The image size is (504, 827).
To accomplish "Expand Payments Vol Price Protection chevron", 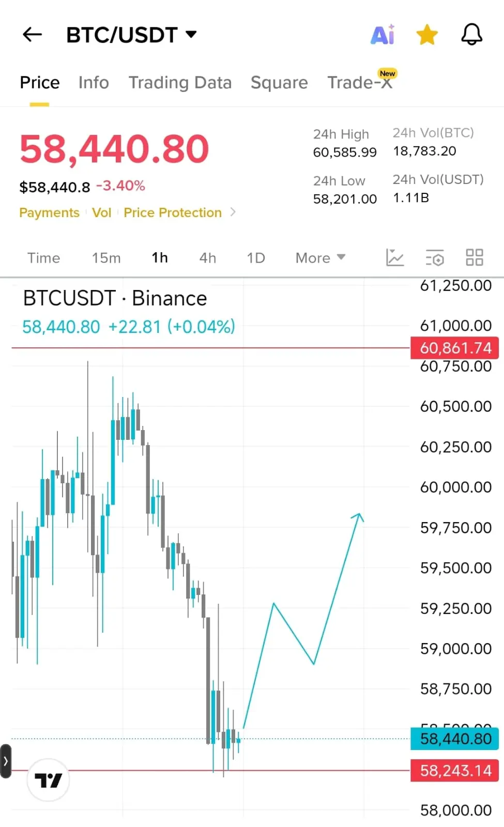I will (233, 212).
